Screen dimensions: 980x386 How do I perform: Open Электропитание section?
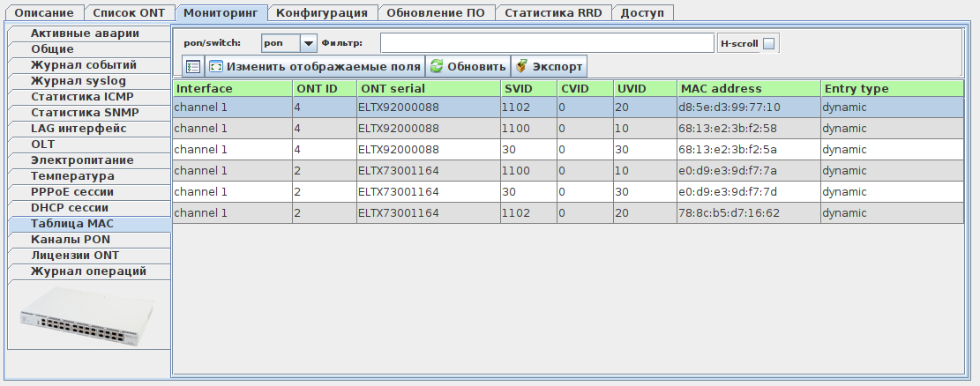tap(89, 160)
